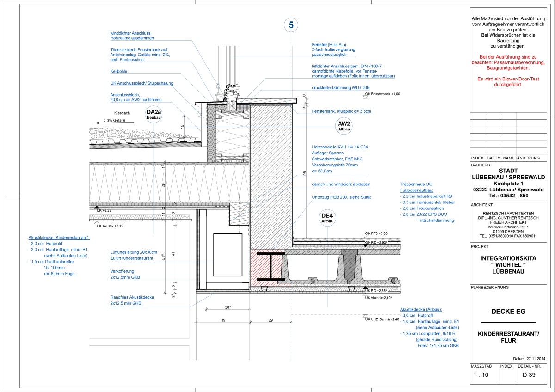Click the Akustikdecke (Altbau) underlined heading
The image size is (555, 392).
(421, 308)
